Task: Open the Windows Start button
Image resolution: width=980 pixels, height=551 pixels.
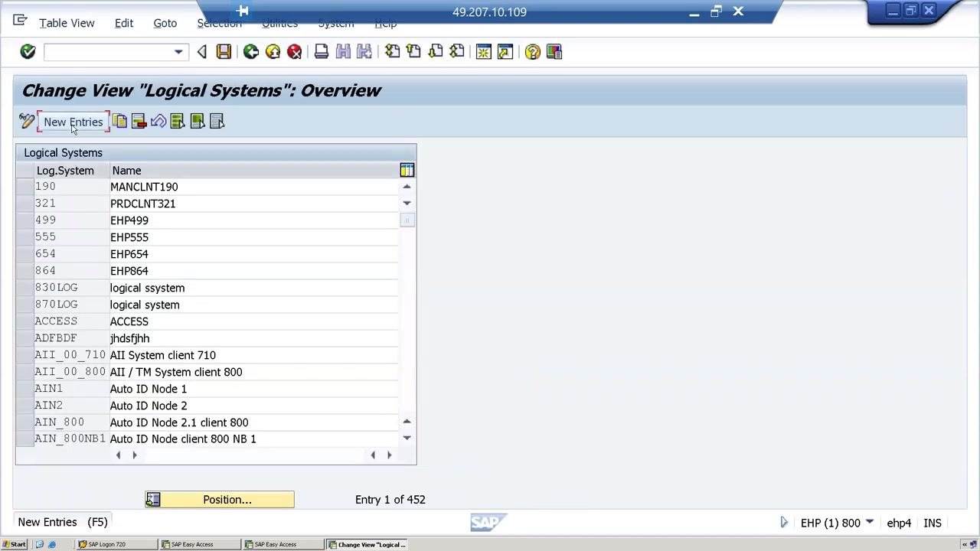Action: coord(14,544)
